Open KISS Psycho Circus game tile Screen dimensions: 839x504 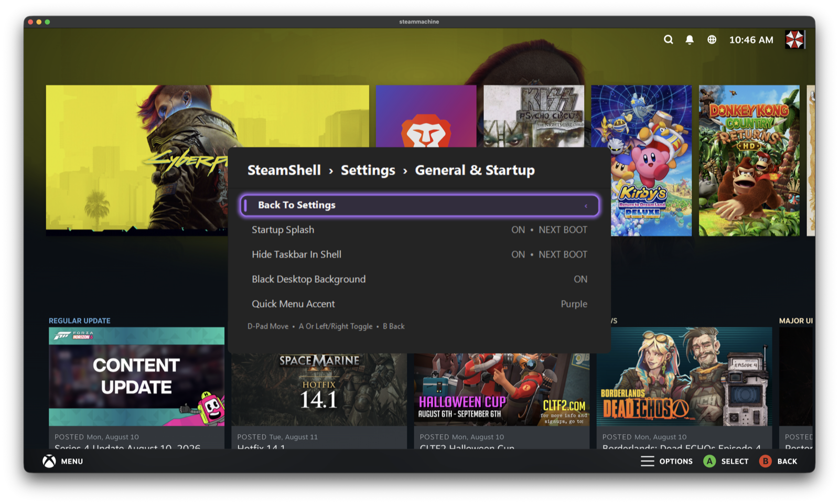tap(534, 116)
